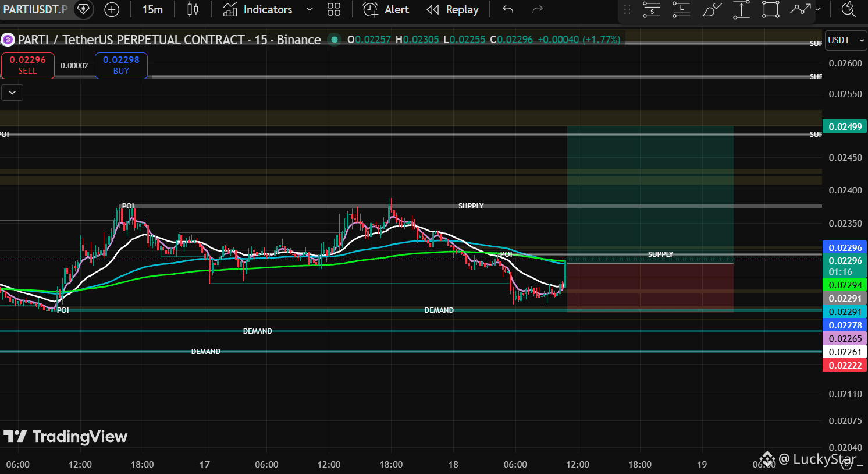Click the 01:16 bar countdown label
Image resolution: width=868 pixels, height=474 pixels.
pyautogui.click(x=841, y=272)
